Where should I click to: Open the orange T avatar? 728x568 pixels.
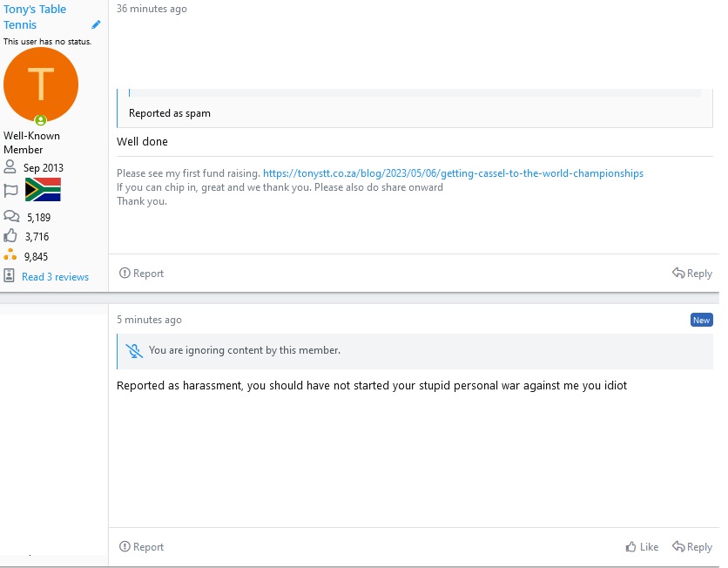tap(41, 85)
